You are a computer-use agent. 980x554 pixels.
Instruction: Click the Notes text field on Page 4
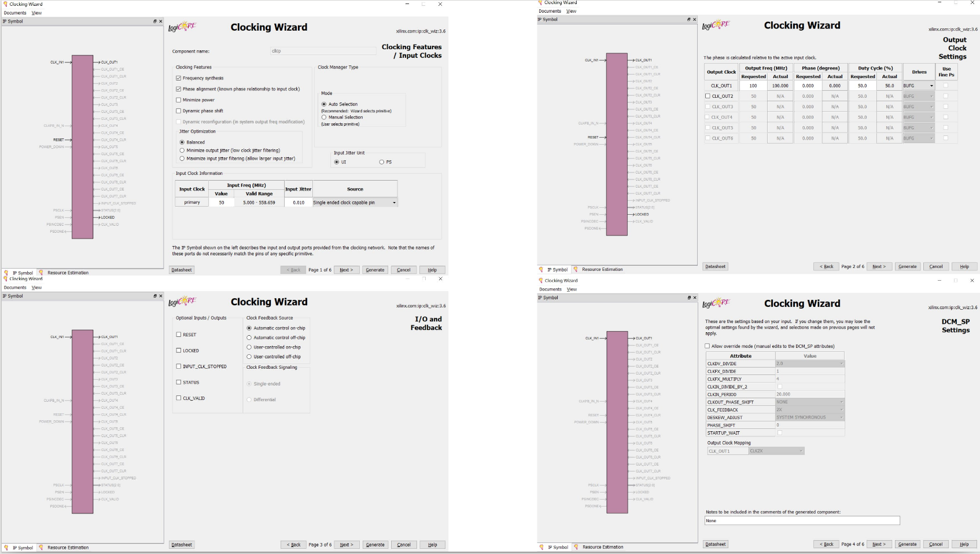802,520
